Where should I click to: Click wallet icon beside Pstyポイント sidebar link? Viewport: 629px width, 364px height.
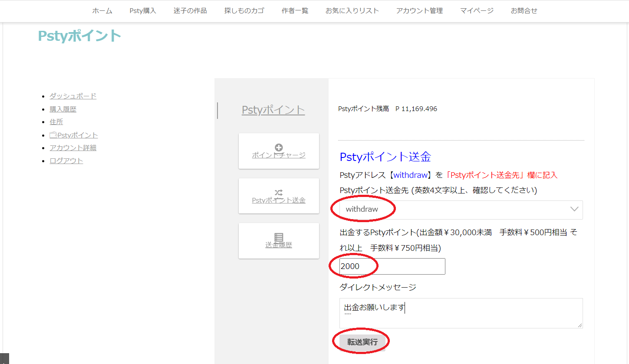click(53, 135)
